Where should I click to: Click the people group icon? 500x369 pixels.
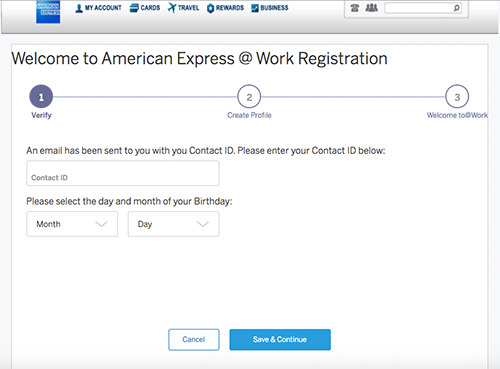pos(371,8)
